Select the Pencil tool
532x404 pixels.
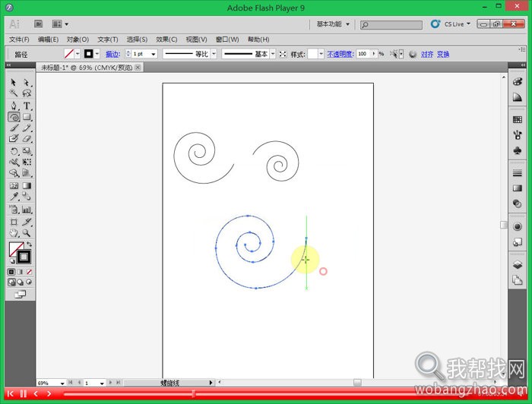point(27,128)
